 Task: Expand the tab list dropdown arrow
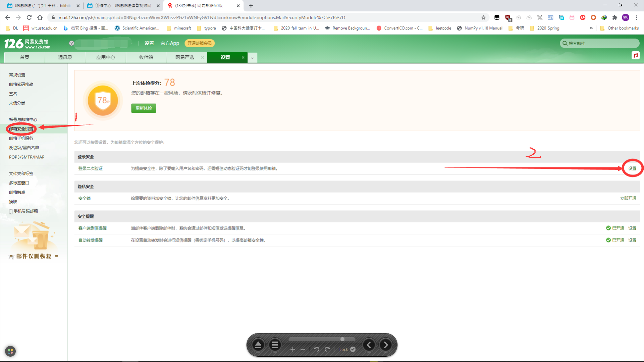pyautogui.click(x=252, y=58)
